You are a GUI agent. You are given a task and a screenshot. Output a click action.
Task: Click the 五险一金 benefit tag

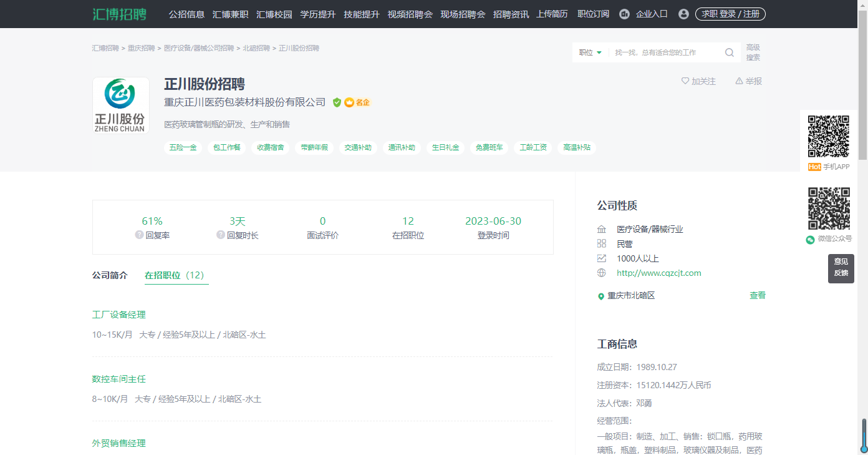pyautogui.click(x=183, y=148)
